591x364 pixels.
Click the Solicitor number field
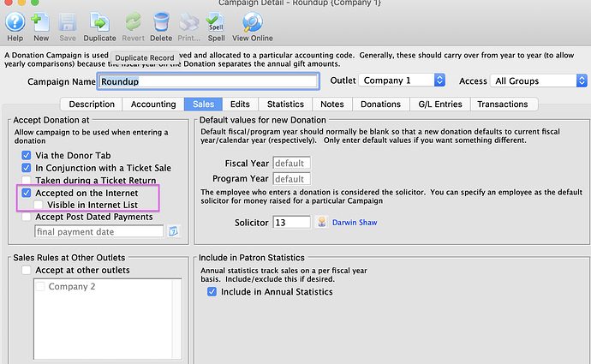(291, 223)
